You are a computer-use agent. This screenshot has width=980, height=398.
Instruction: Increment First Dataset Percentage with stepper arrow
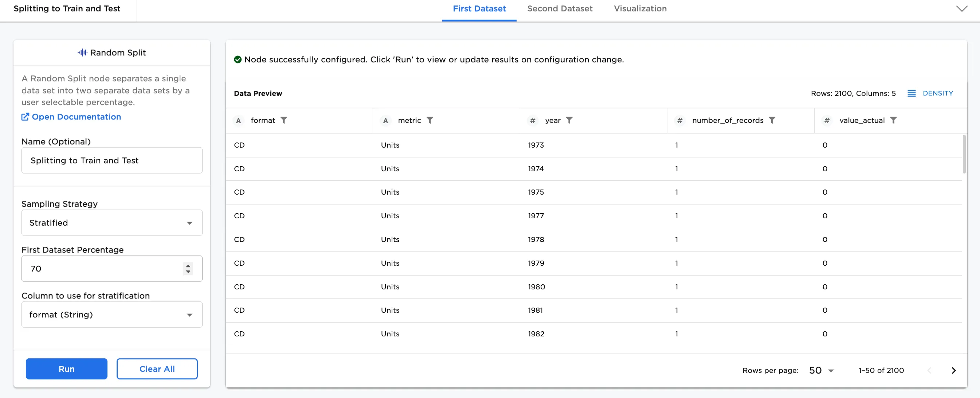point(188,266)
